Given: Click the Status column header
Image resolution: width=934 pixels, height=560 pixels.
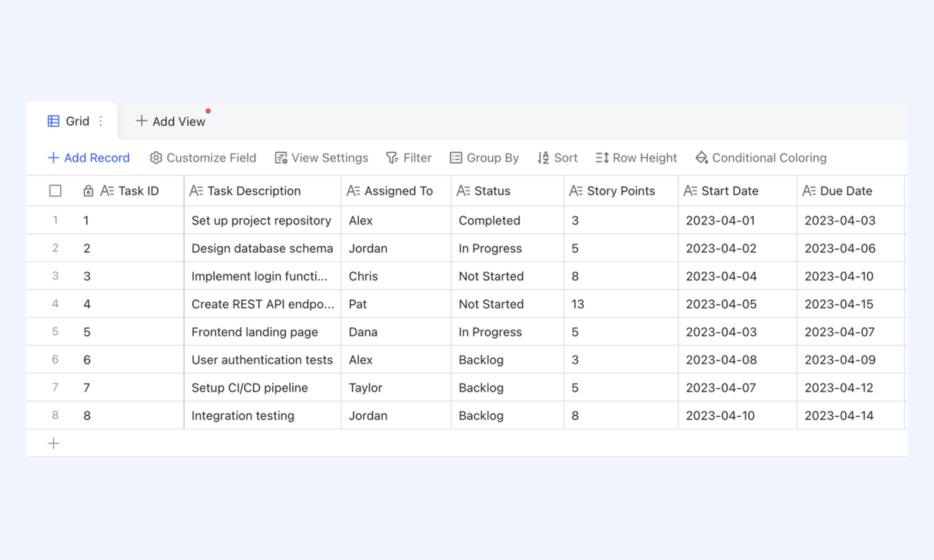Looking at the screenshot, I should (x=508, y=191).
